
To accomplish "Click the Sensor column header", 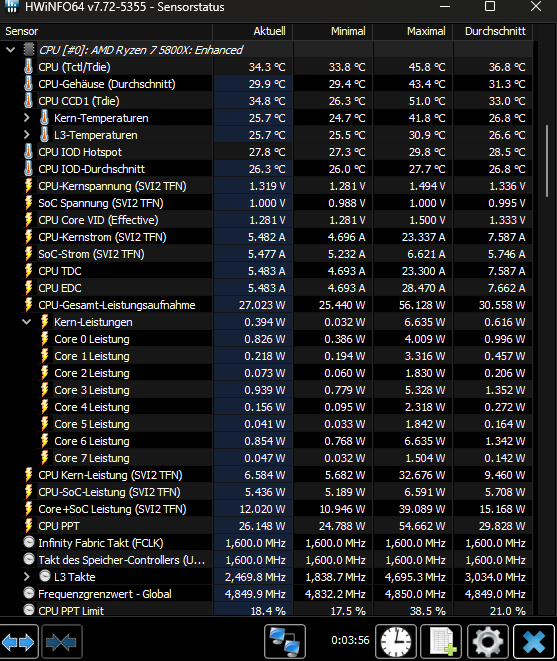I will pyautogui.click(x=106, y=31).
